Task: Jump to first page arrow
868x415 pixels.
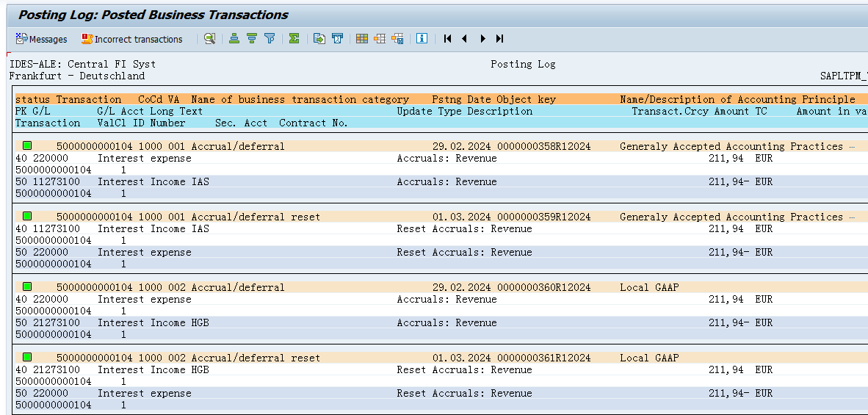Action: tap(447, 39)
